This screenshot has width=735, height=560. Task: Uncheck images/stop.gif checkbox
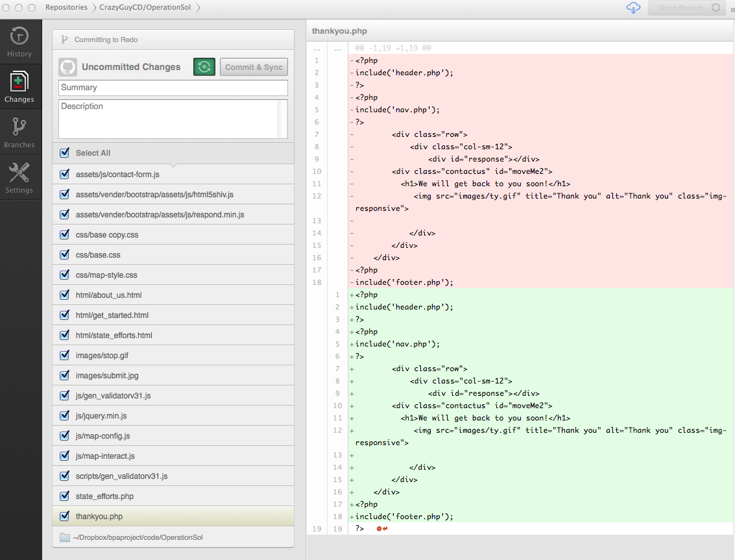coord(65,356)
